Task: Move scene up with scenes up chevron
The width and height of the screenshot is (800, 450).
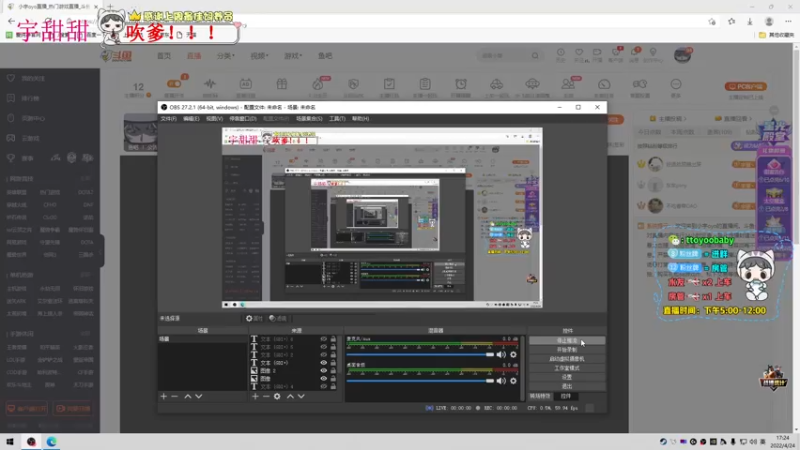Action: tap(188, 396)
